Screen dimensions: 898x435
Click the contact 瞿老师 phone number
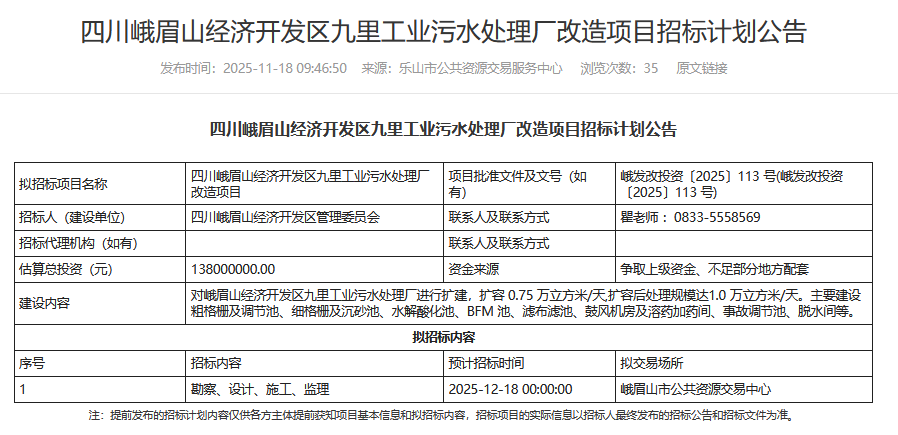(690, 217)
